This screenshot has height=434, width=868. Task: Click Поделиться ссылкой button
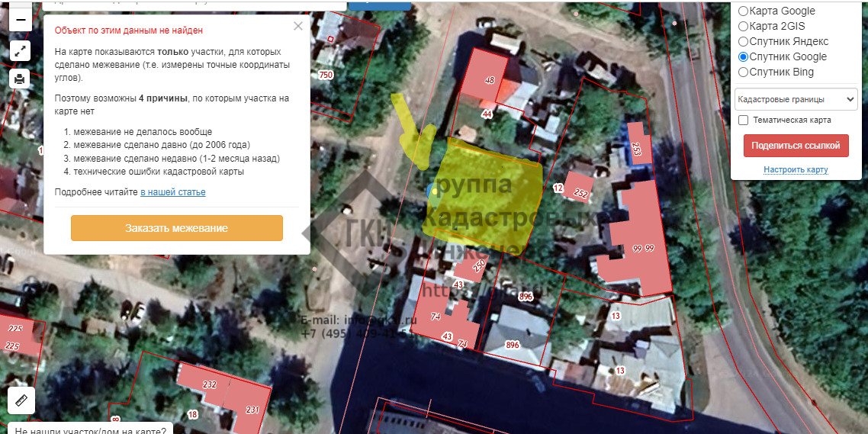pyautogui.click(x=796, y=146)
